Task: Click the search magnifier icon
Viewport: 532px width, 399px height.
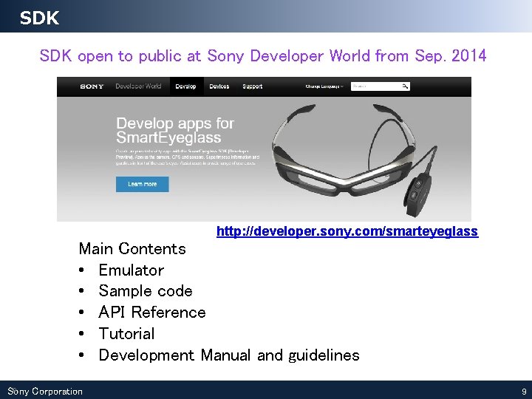Action: [405, 86]
